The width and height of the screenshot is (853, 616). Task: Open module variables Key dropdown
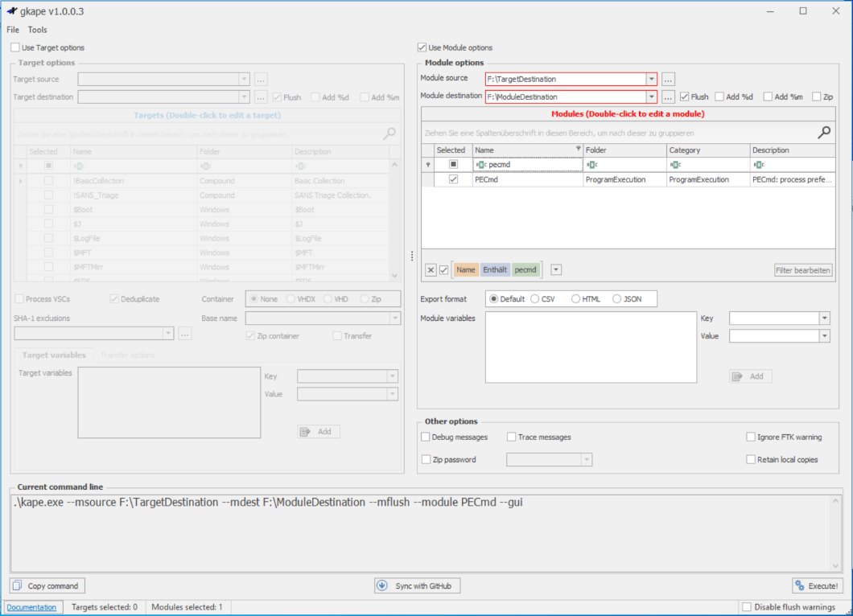825,318
